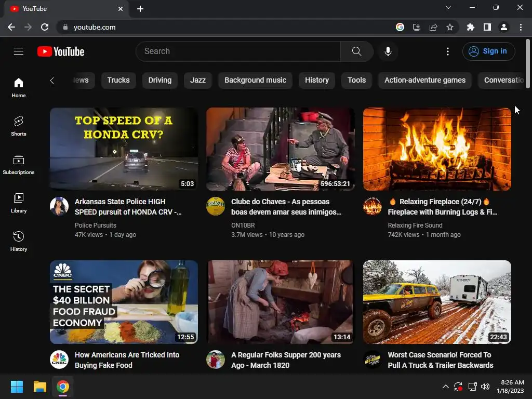Click the magnifier search button
This screenshot has width=532, height=399.
[356, 51]
